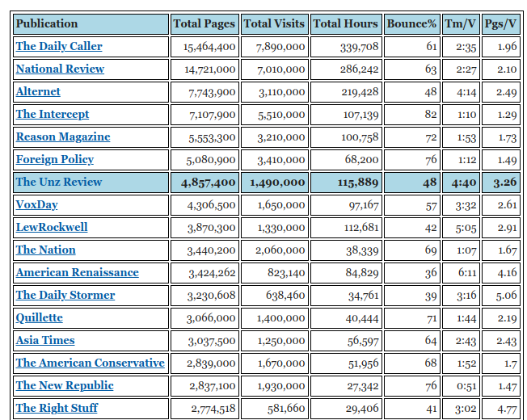Visit the Asia Times link
Screen dimensions: 527x420
[45, 340]
